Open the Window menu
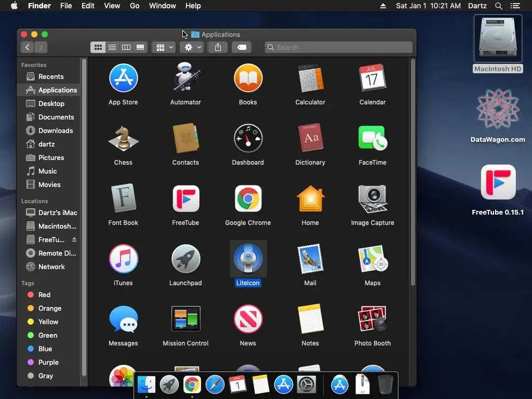The image size is (532, 399). pyautogui.click(x=163, y=6)
